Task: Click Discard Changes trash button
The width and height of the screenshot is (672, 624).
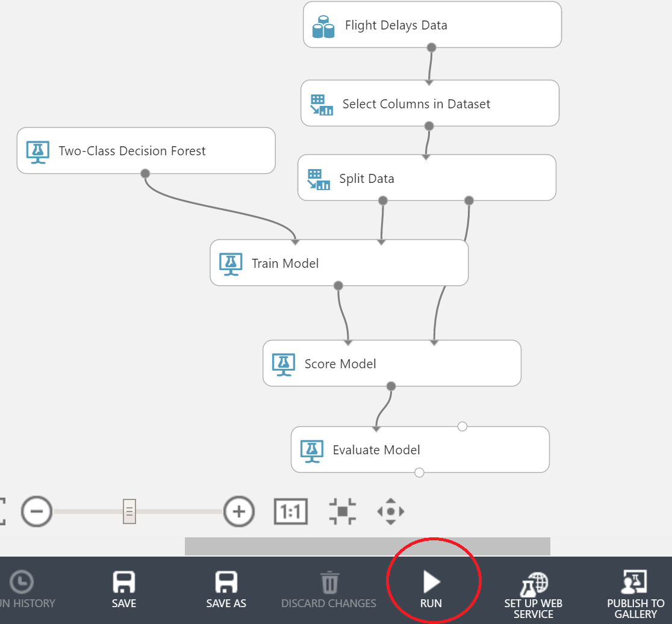Action: [329, 589]
